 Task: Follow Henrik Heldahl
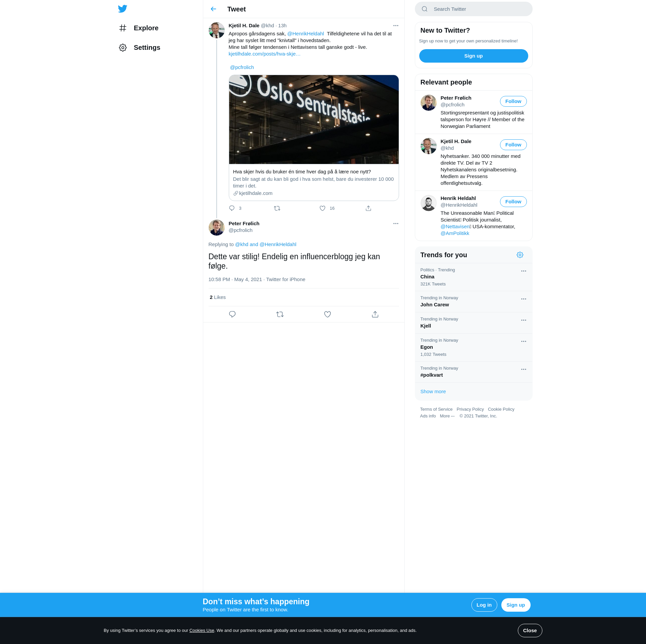point(513,202)
